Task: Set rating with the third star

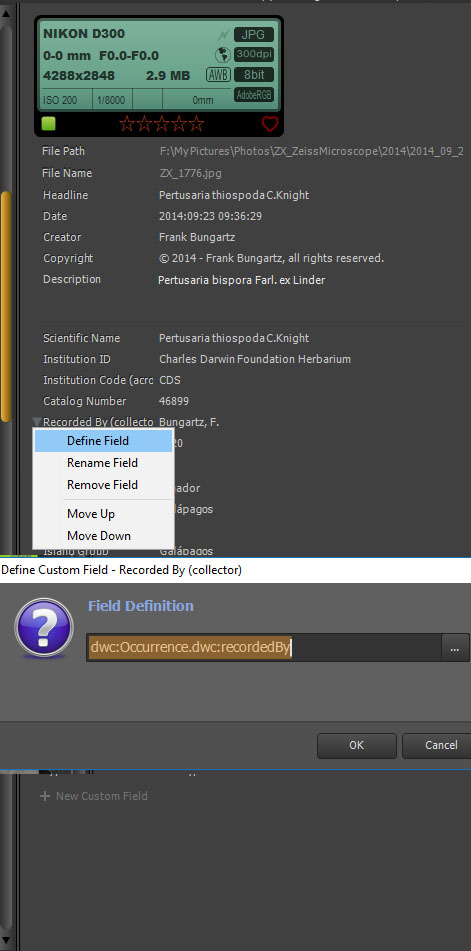Action: (x=161, y=124)
